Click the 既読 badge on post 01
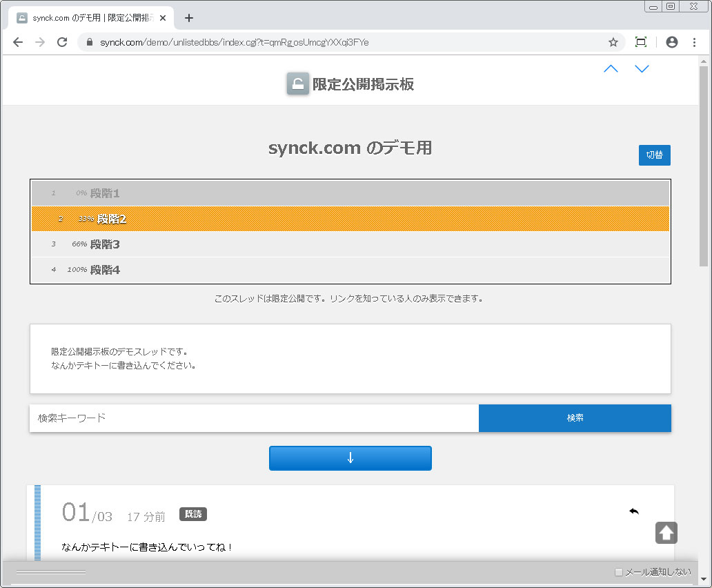712x588 pixels. point(193,514)
